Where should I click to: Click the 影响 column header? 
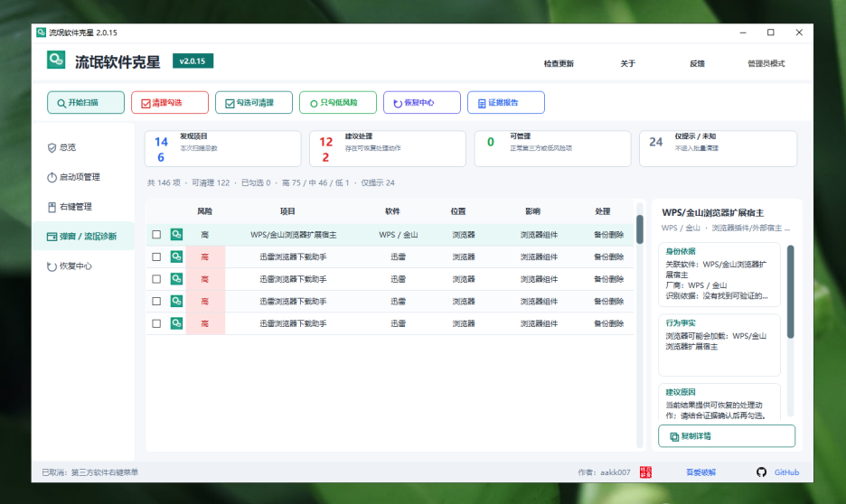point(532,211)
